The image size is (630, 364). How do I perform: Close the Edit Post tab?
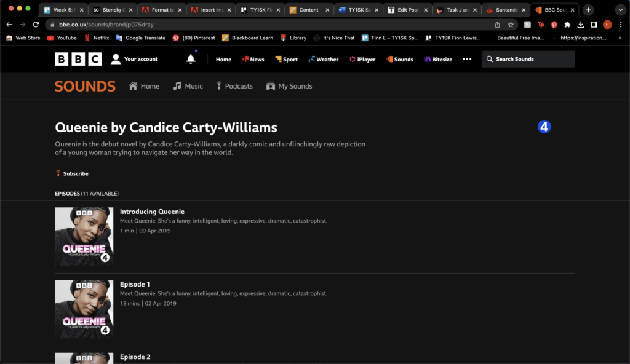click(x=426, y=10)
